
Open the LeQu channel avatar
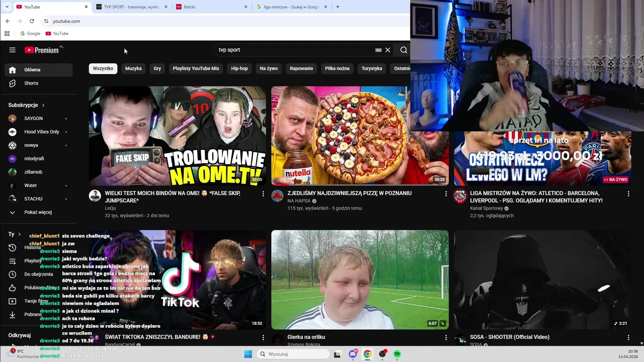pyautogui.click(x=95, y=196)
